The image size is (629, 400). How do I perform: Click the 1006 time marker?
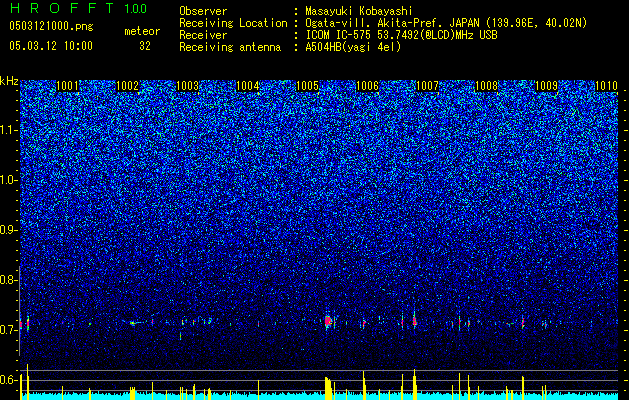click(367, 86)
